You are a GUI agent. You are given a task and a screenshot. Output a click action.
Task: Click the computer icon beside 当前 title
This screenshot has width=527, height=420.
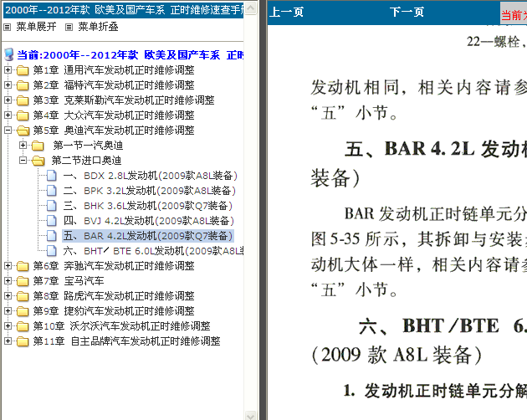(9, 55)
